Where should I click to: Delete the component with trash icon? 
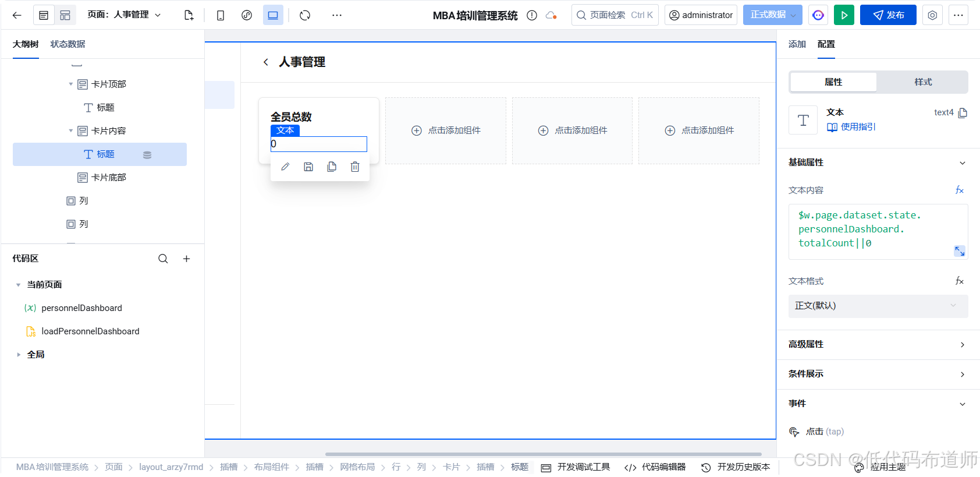[355, 167]
